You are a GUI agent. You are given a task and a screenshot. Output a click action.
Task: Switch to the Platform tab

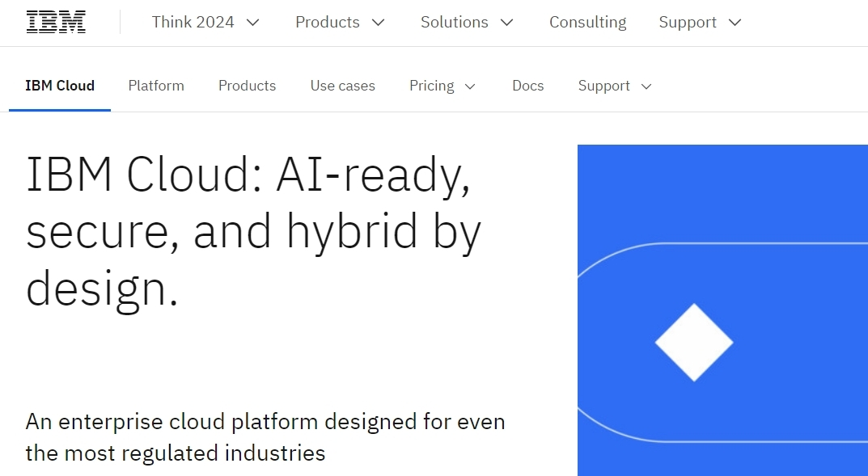tap(156, 86)
